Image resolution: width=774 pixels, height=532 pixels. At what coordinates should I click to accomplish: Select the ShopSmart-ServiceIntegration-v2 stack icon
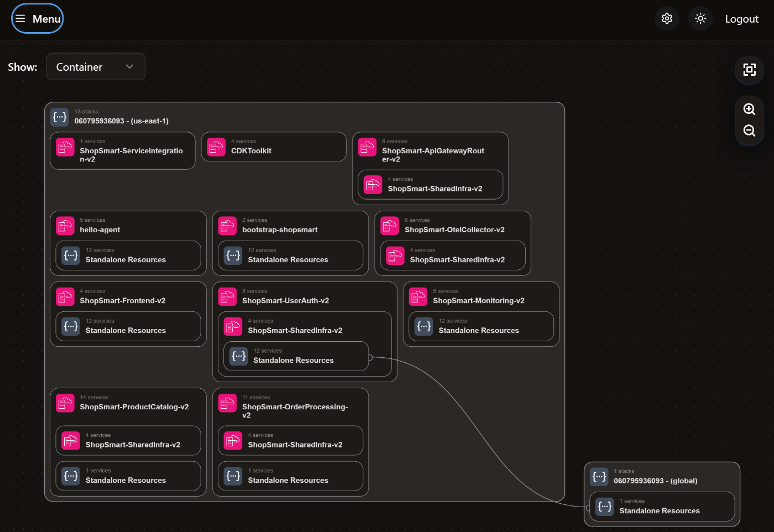tap(65, 147)
